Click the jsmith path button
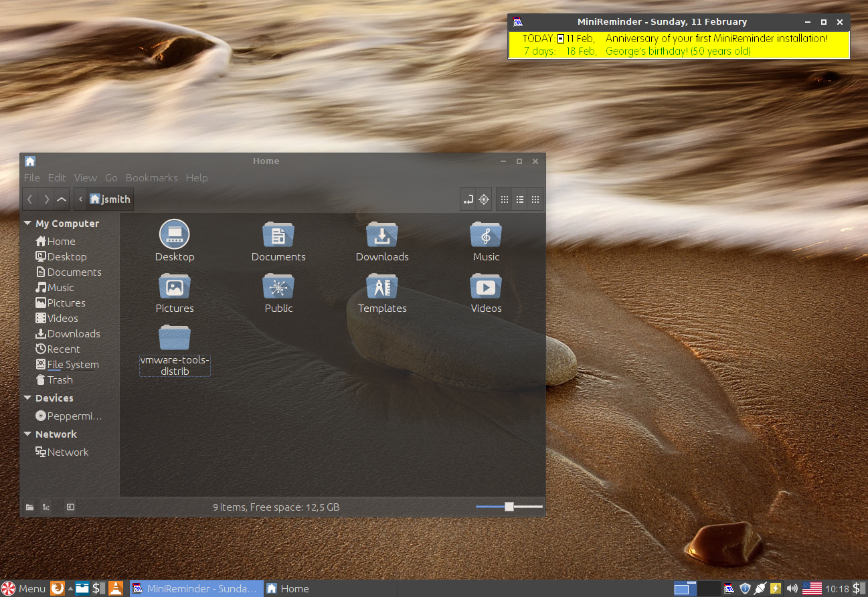Screen dimensions: 868x597 tap(110, 199)
